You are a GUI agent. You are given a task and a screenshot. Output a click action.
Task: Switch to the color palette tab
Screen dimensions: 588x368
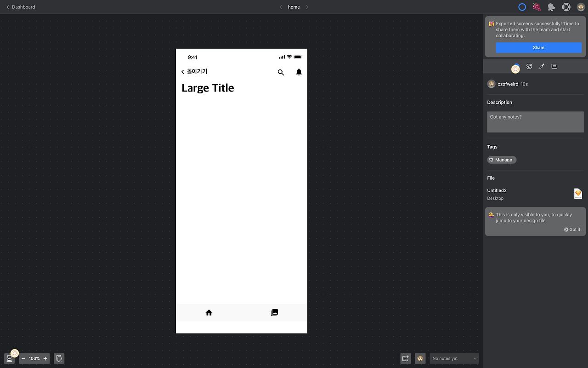pyautogui.click(x=529, y=66)
